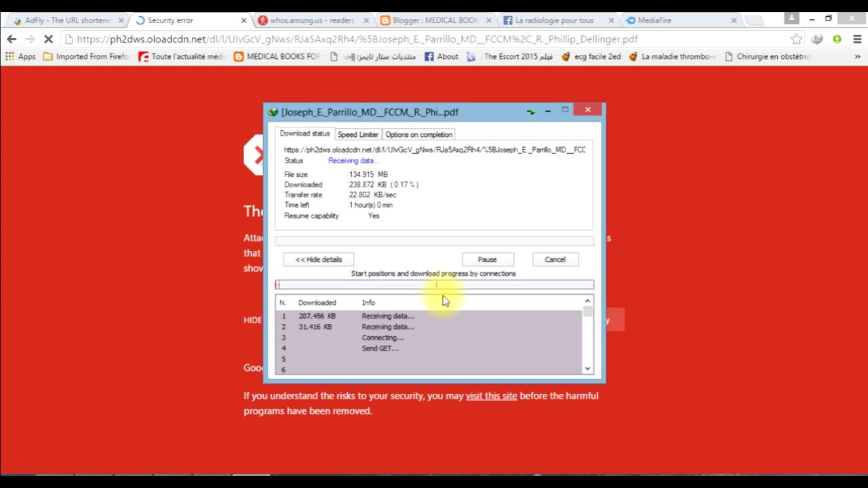Click the overall download progress bar
This screenshot has height=488, width=868.
(435, 241)
